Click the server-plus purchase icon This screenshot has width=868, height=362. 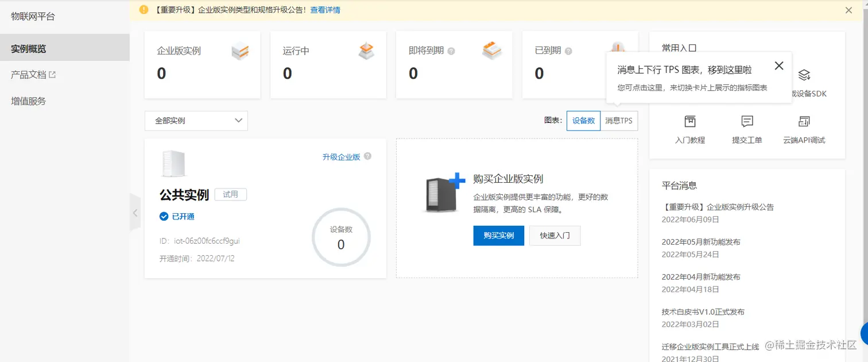[445, 192]
